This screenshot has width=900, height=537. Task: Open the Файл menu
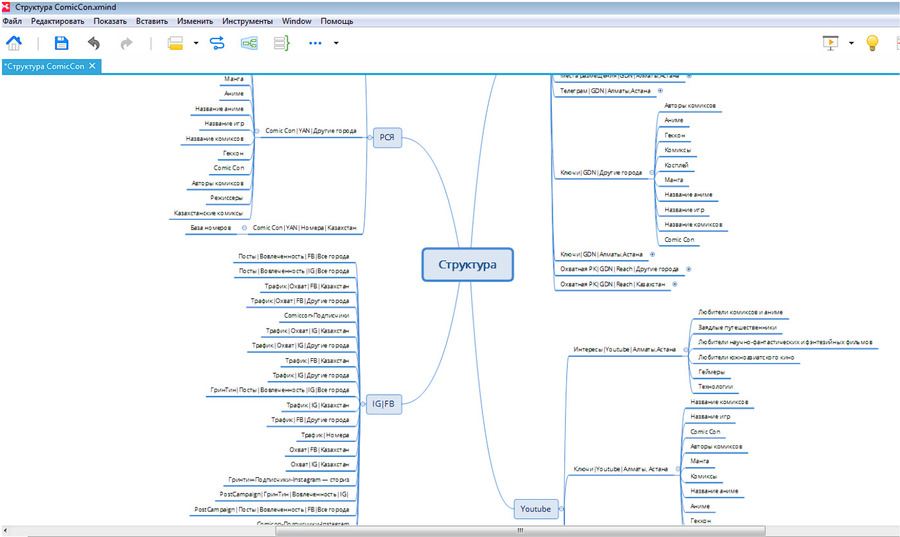click(12, 21)
